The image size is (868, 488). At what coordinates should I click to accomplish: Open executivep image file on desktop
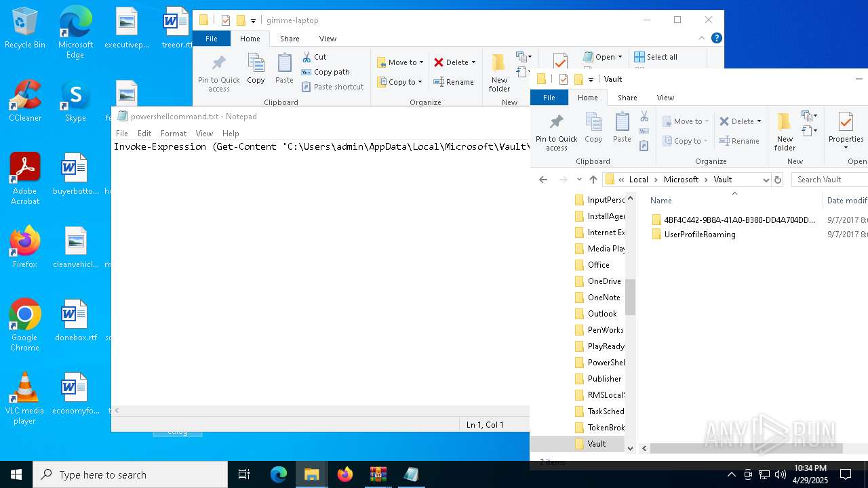click(x=127, y=28)
